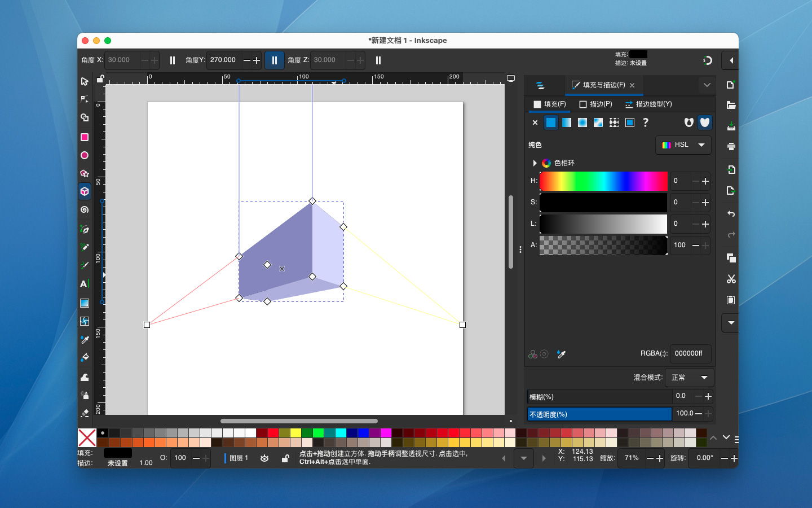
Task: Collapse the side panel arrow
Action: [731, 60]
